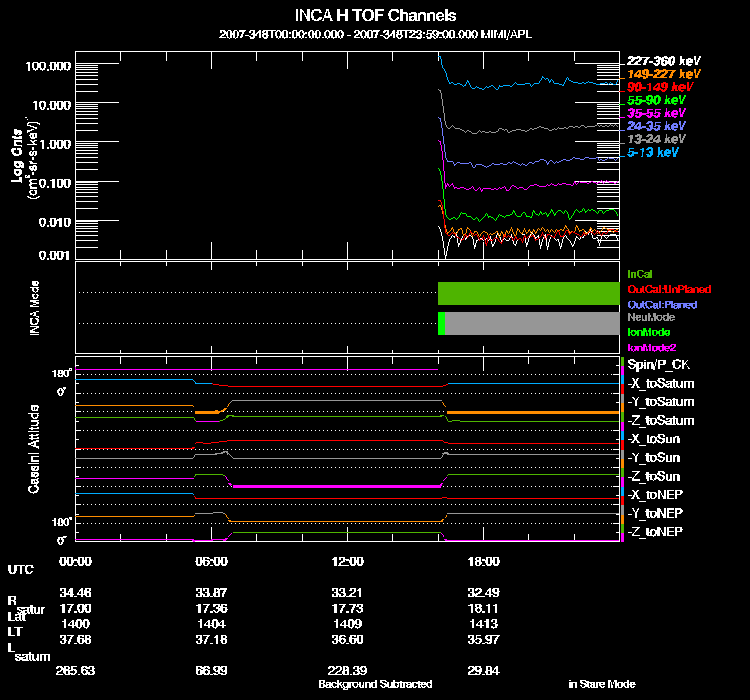Click the in Stare Mode footer text
The width and height of the screenshot is (750, 700).
tap(601, 685)
